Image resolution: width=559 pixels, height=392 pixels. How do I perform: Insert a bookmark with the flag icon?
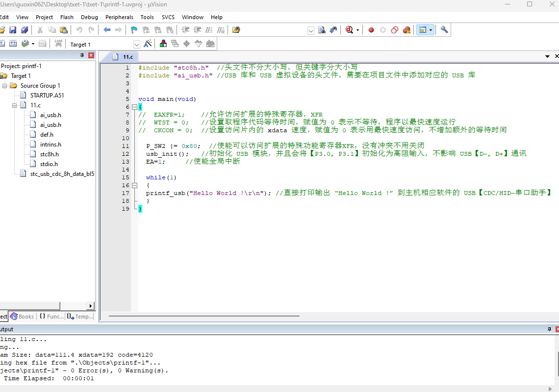point(134,30)
